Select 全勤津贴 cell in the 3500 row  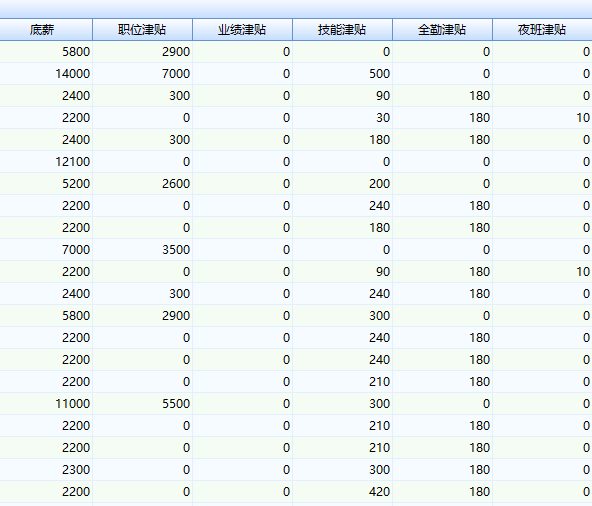point(442,250)
